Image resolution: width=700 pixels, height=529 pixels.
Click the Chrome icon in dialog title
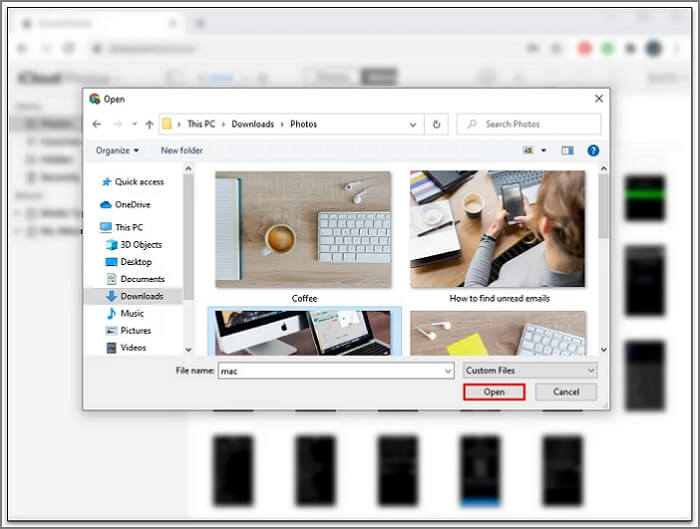[94, 99]
